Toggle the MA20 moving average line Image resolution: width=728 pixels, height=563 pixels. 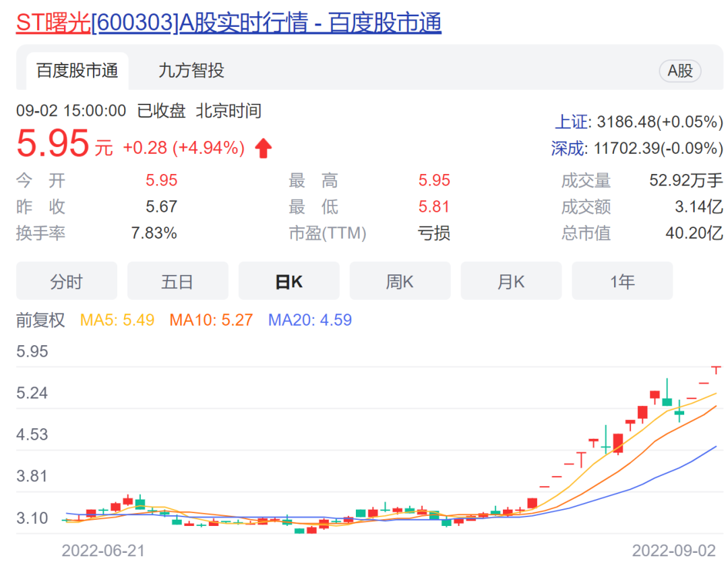(x=309, y=320)
